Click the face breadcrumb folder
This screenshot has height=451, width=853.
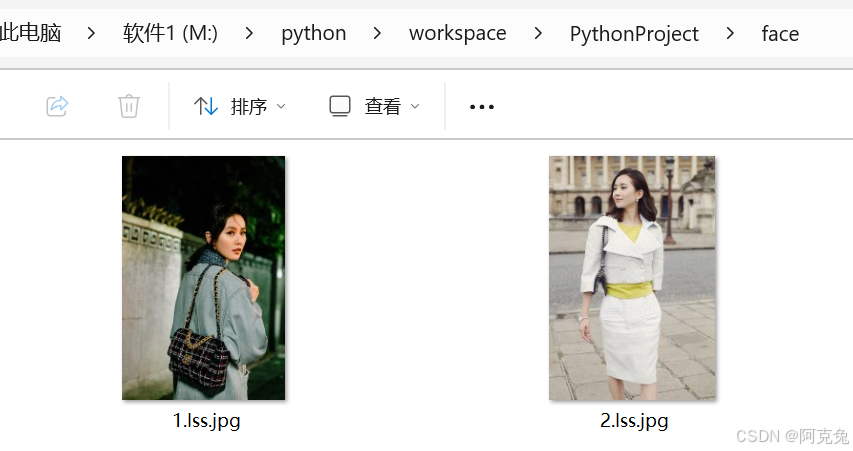[x=780, y=34]
